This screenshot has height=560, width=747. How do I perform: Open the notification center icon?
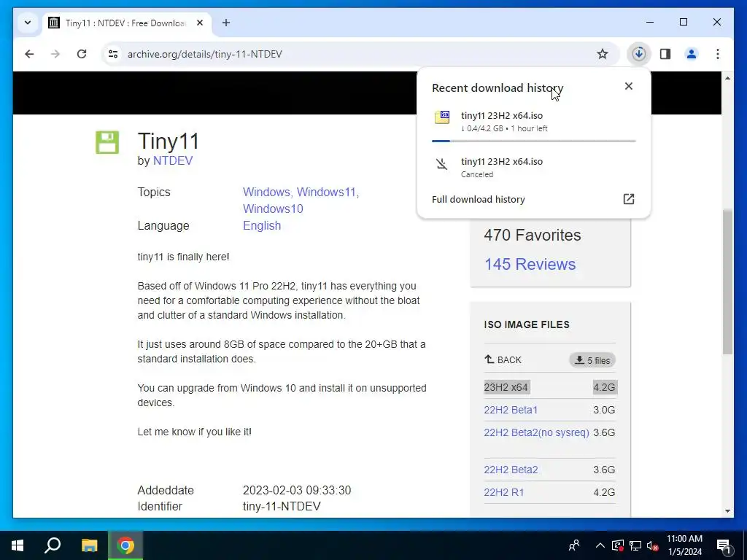(x=724, y=546)
